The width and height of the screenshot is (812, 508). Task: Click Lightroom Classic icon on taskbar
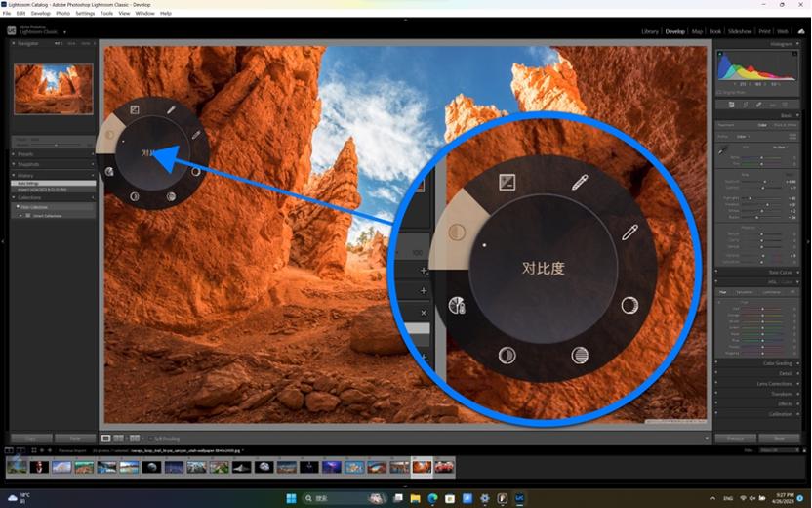click(x=519, y=498)
